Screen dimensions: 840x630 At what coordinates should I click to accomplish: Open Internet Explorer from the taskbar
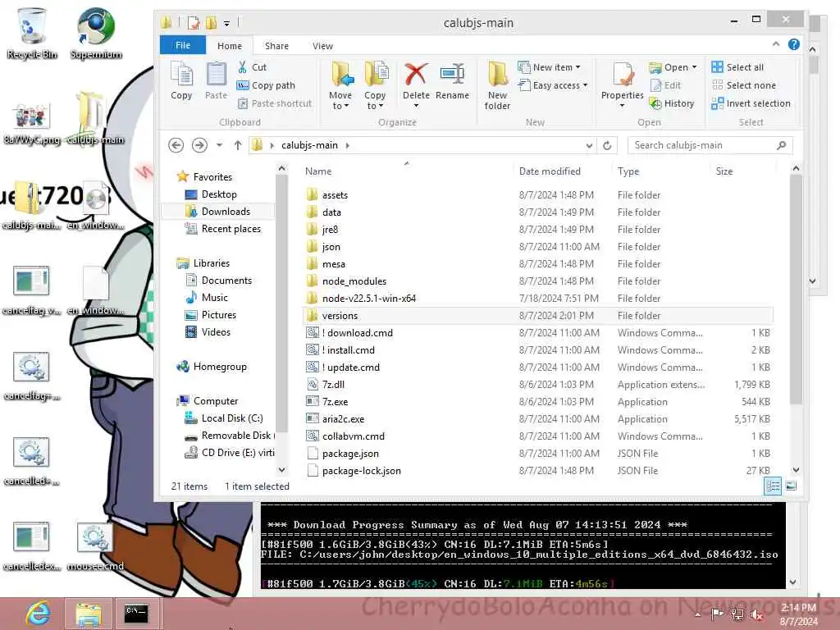coord(38,614)
